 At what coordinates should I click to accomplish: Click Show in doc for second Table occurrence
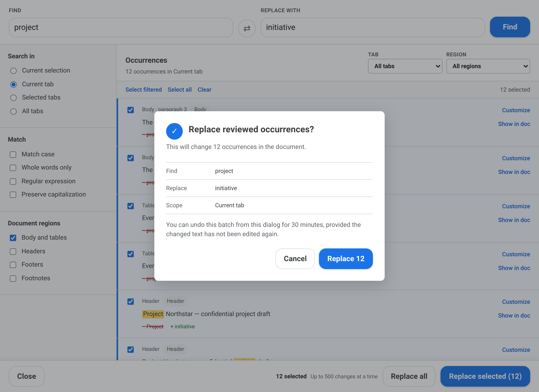tap(514, 268)
